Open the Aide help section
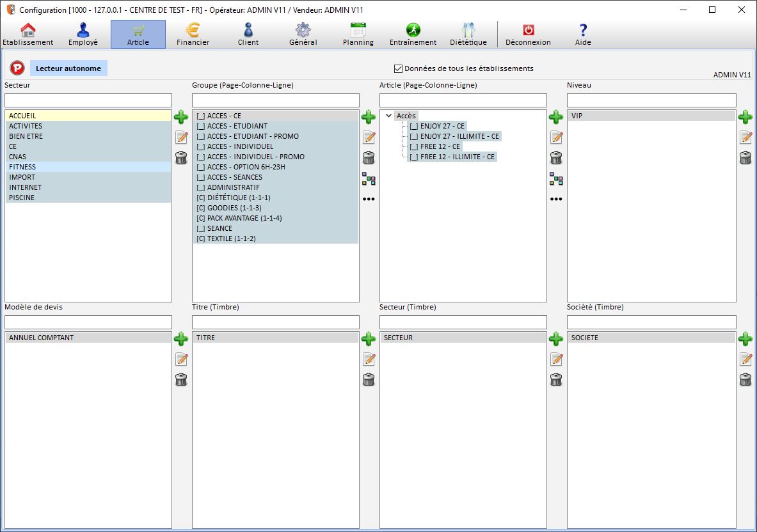This screenshot has width=757, height=532. coord(582,33)
